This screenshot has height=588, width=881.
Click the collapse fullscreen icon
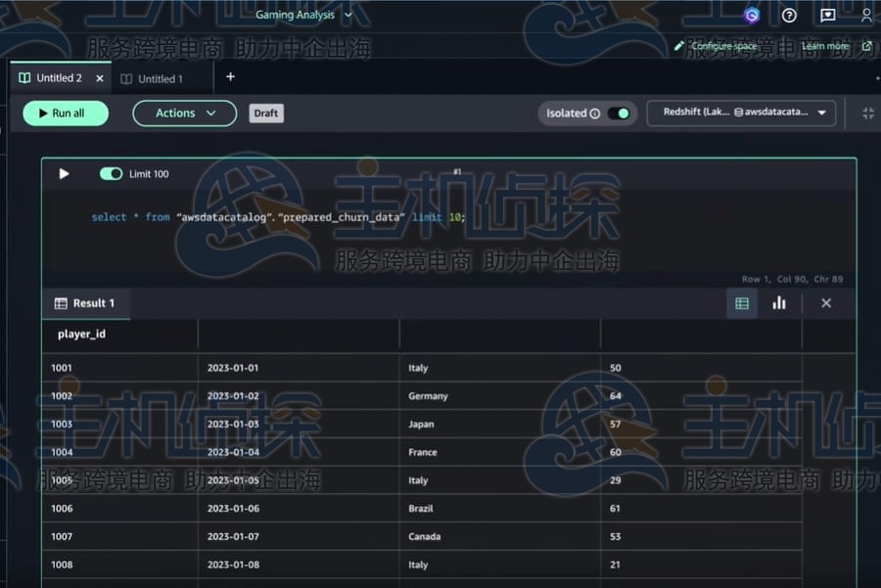tap(867, 113)
